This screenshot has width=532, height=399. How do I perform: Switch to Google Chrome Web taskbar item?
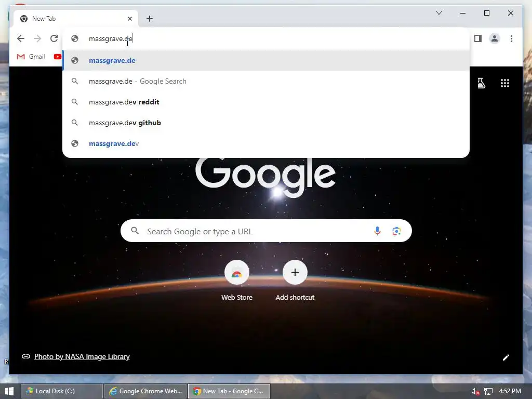(x=145, y=391)
